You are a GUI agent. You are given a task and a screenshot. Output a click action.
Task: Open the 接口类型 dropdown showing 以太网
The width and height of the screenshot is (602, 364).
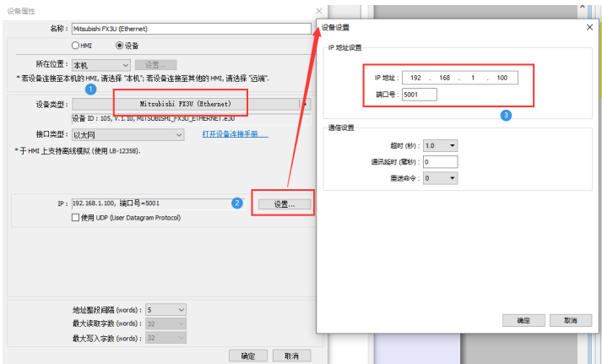point(127,135)
